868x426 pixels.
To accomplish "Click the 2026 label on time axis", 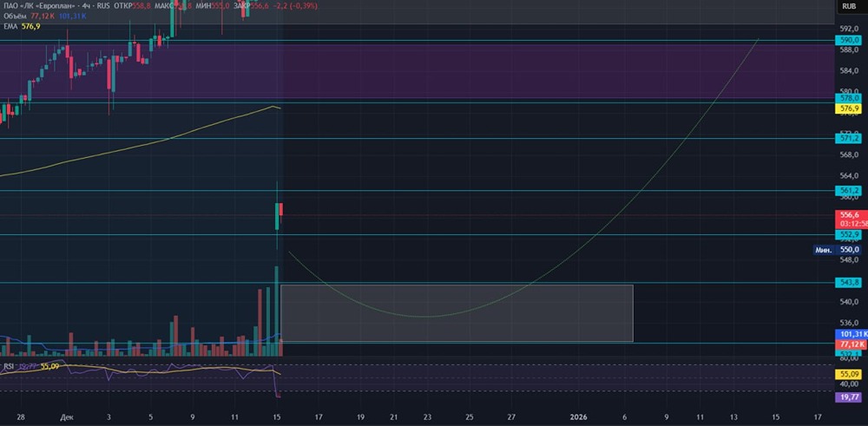I will 578,416.
